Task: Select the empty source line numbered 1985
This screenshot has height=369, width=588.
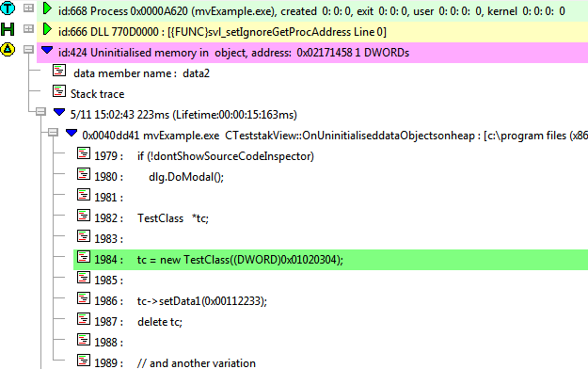Action: tap(108, 280)
